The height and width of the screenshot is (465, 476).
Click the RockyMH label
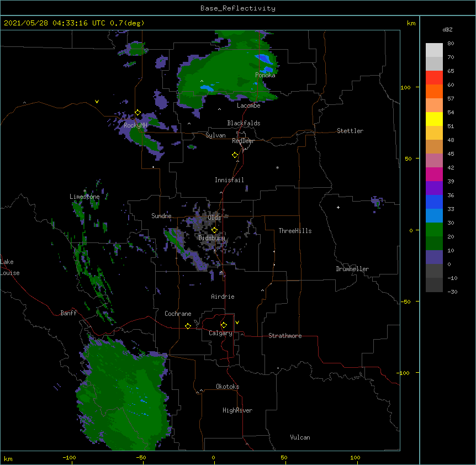pyautogui.click(x=135, y=125)
